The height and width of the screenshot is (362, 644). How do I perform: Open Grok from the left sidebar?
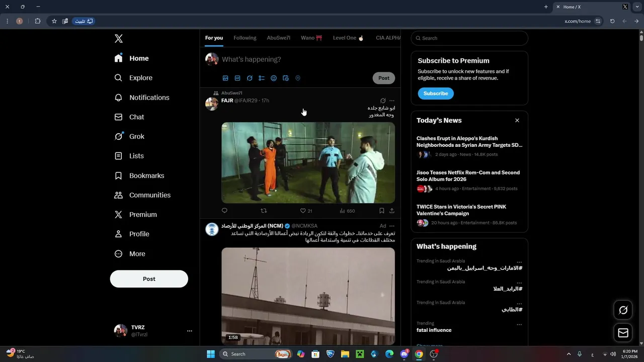point(129,136)
